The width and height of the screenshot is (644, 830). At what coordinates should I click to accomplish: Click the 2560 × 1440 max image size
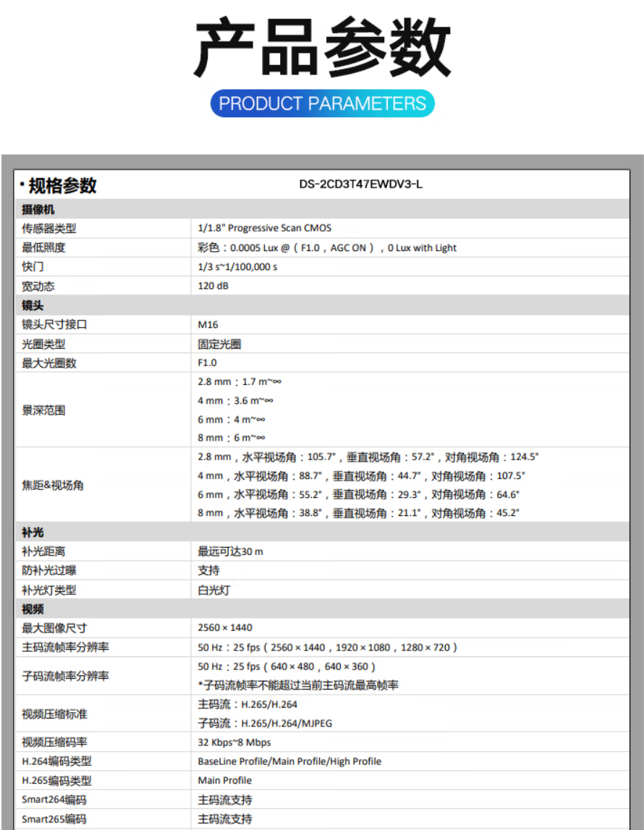225,627
